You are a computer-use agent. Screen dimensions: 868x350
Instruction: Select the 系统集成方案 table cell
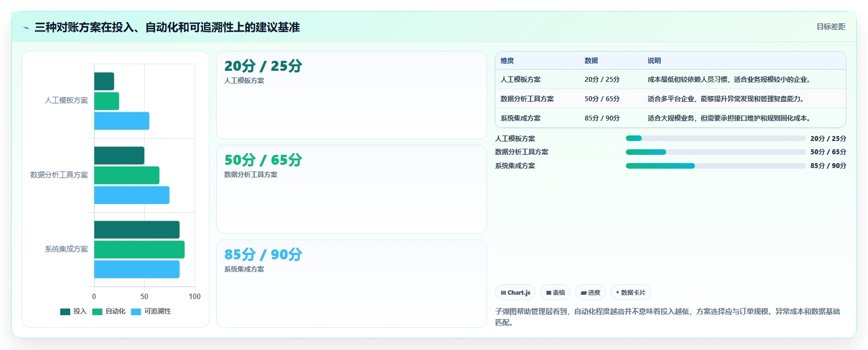click(521, 118)
